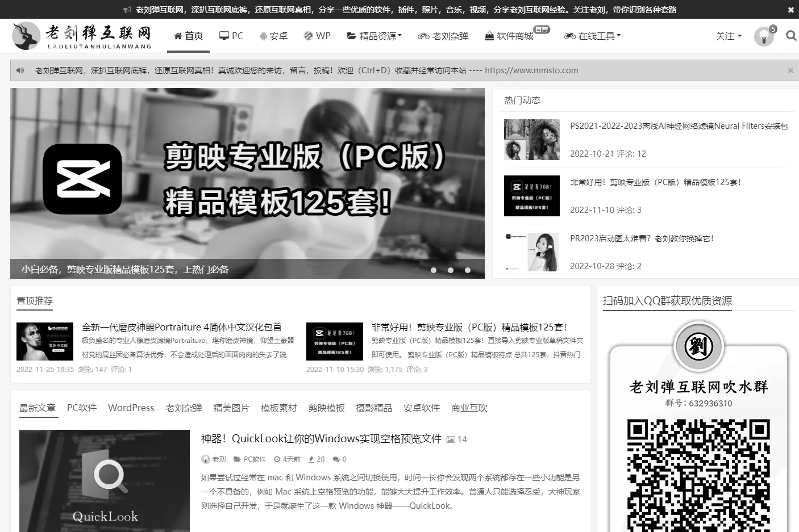Click the PR2023 article thumbnail
The width and height of the screenshot is (799, 532).
[532, 252]
